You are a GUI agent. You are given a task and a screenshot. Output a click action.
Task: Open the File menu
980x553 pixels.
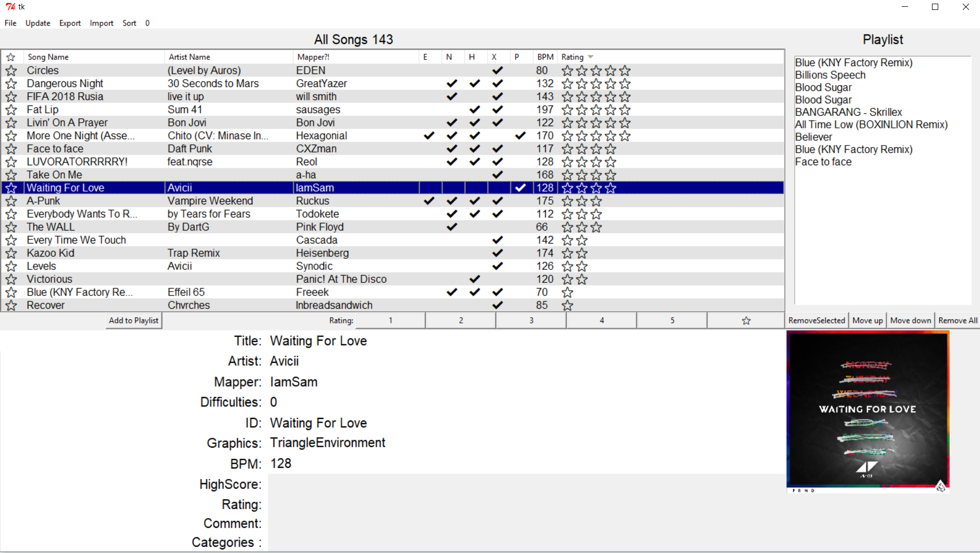[10, 23]
